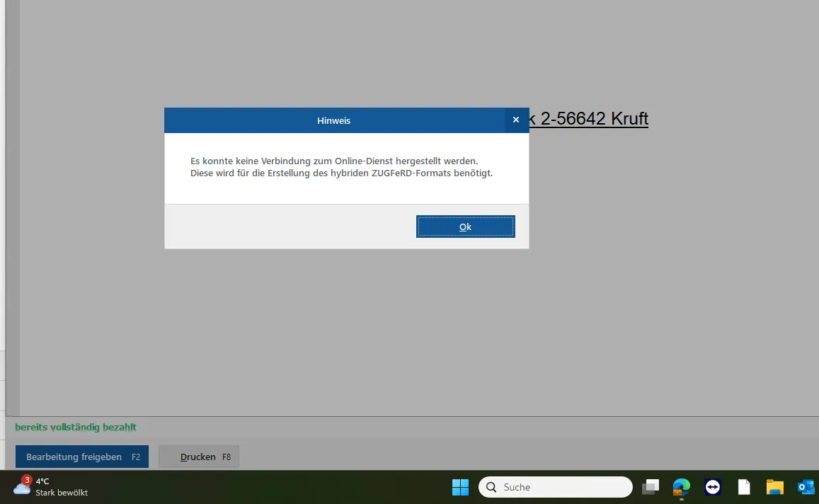Screen dimensions: 819x504
Task: Close the Hinweis dialog with X
Action: tap(516, 120)
